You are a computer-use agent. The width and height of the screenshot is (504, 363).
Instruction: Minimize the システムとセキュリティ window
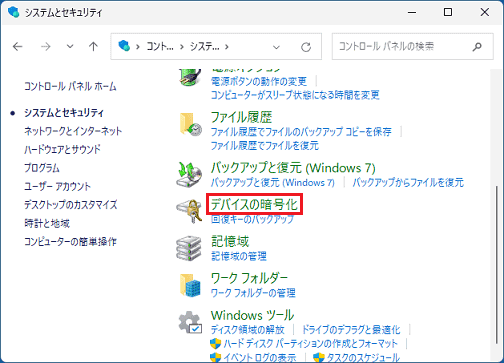tap(412, 12)
